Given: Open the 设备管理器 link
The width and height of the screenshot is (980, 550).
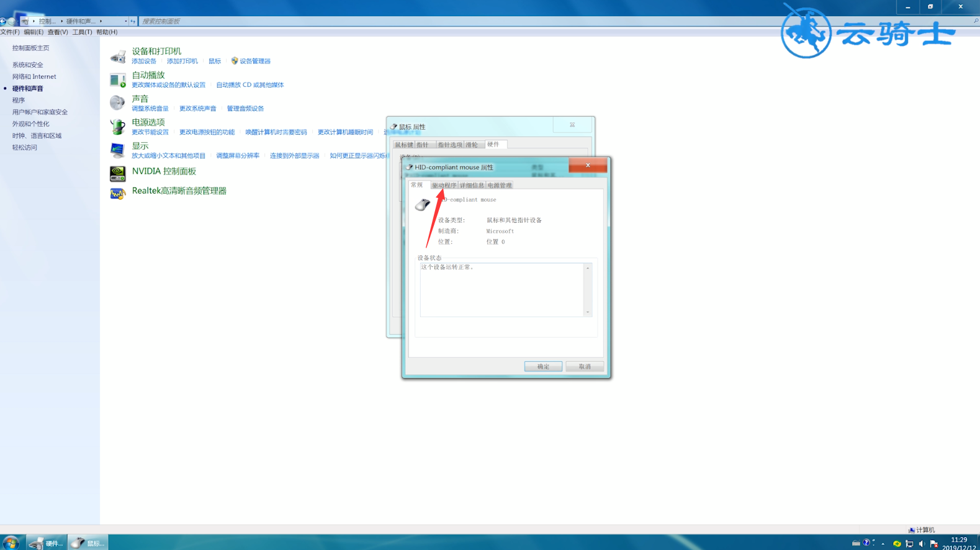Looking at the screenshot, I should [x=254, y=61].
